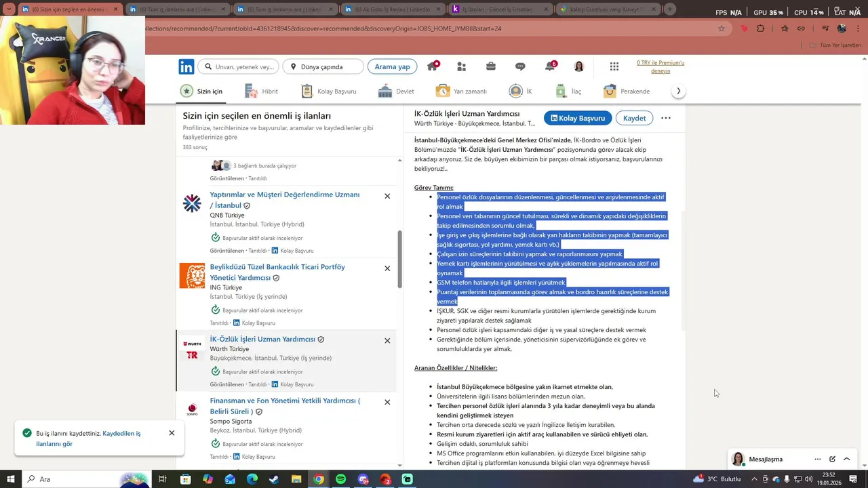The width and height of the screenshot is (868, 488).
Task: Open the business apps grid icon
Action: pyautogui.click(x=614, y=66)
